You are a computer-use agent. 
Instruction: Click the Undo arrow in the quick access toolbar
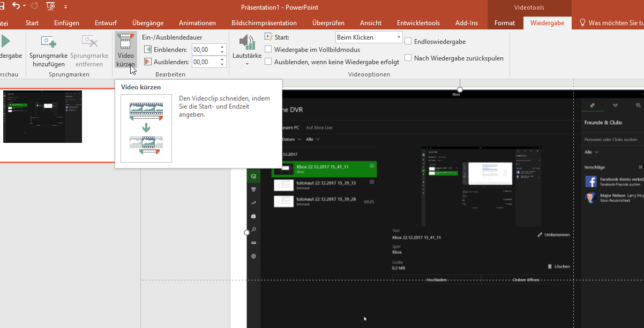15,6
